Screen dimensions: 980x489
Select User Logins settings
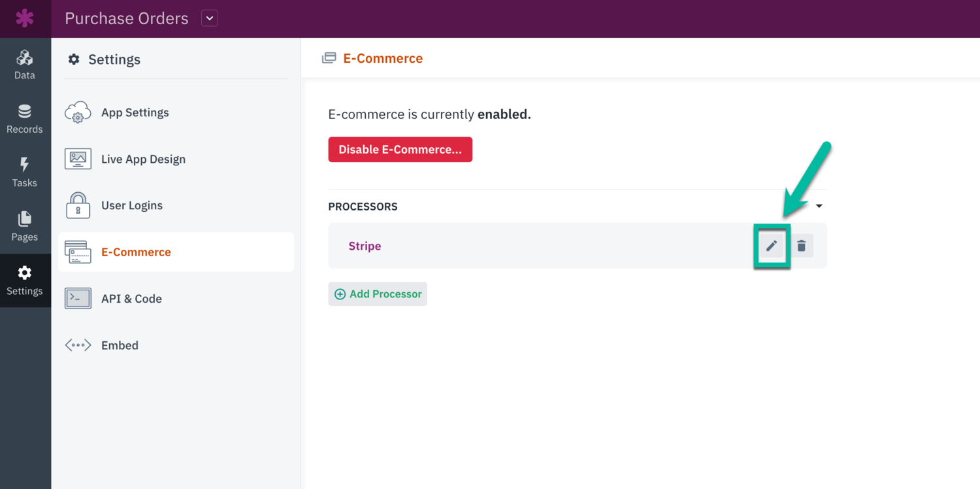[131, 205]
